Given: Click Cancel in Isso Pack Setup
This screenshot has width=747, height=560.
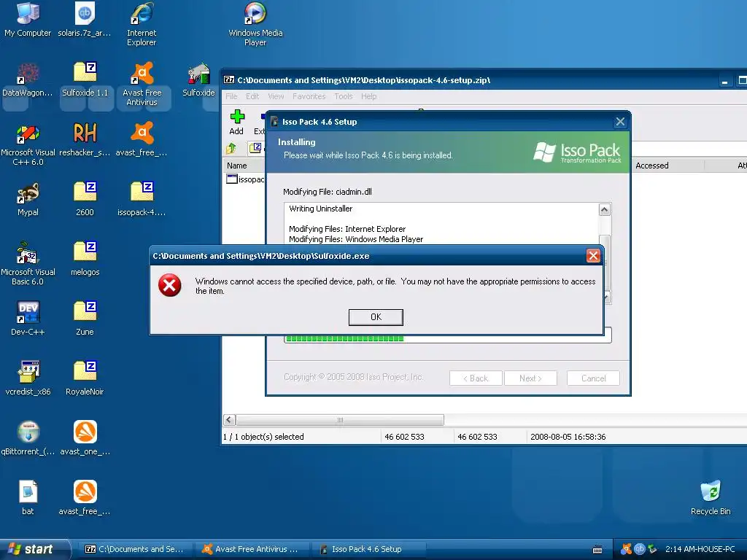Looking at the screenshot, I should click(x=593, y=378).
